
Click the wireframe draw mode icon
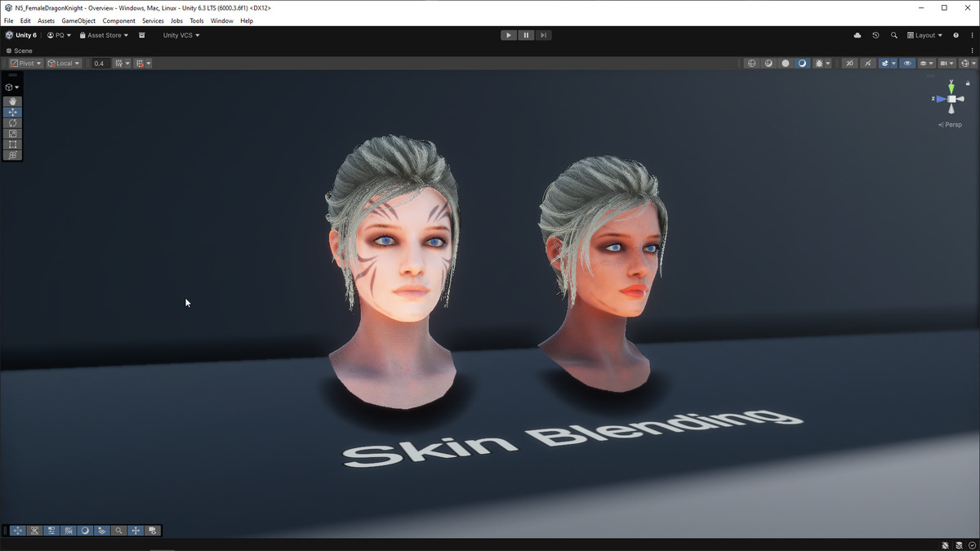(752, 64)
